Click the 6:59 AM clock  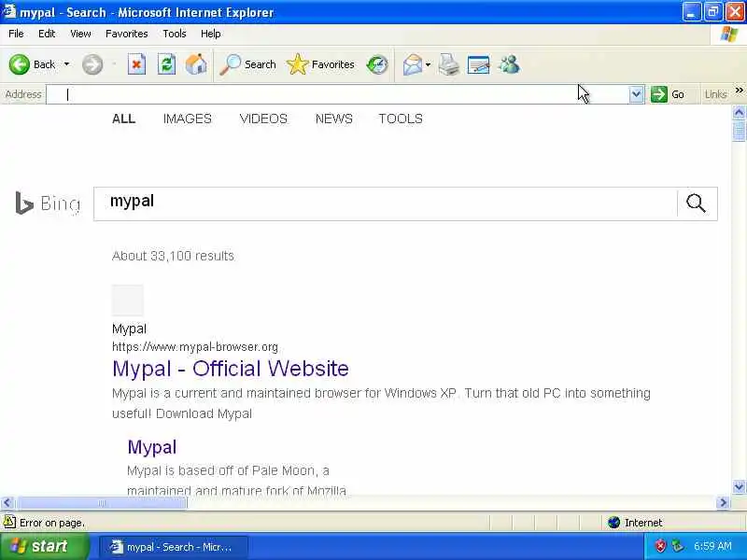click(712, 546)
